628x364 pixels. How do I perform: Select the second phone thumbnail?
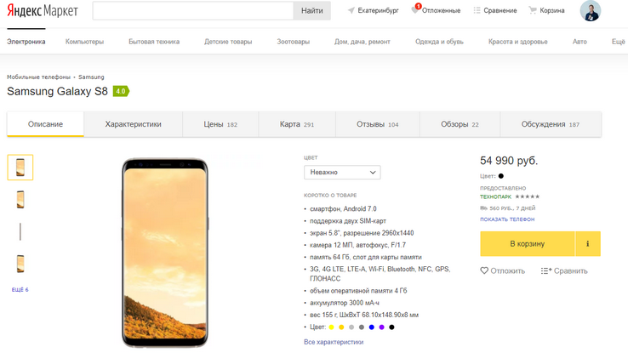click(20, 199)
